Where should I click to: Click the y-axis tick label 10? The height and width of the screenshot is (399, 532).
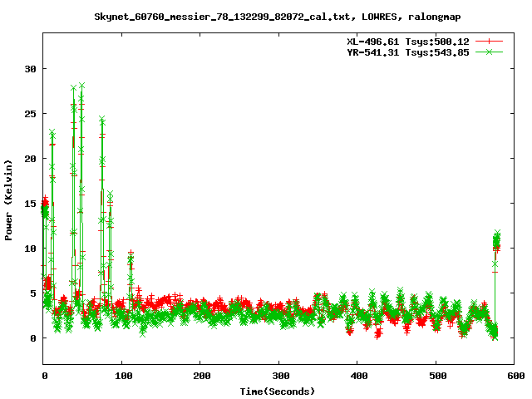[x=30, y=249]
